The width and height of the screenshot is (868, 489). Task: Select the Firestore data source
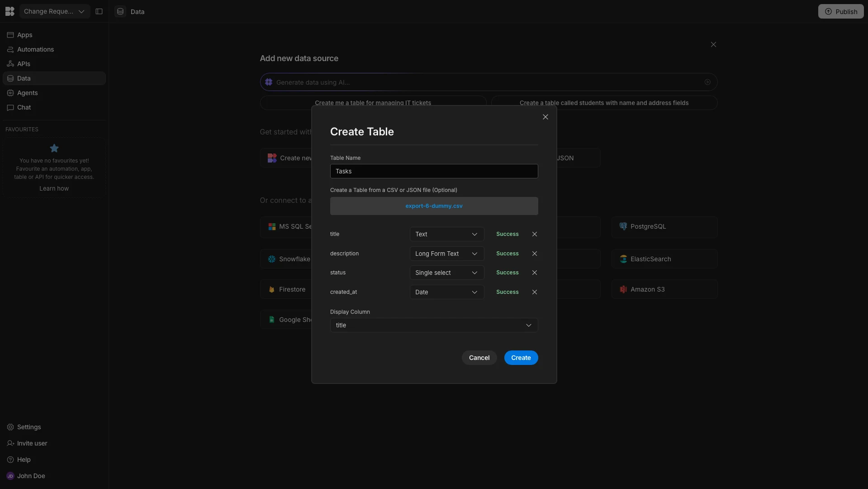tap(286, 289)
